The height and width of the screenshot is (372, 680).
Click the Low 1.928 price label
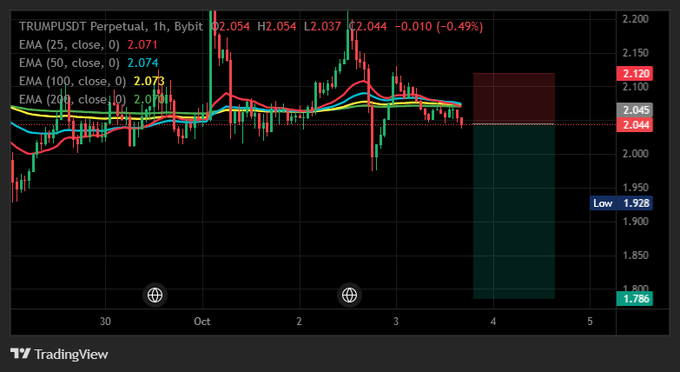621,203
